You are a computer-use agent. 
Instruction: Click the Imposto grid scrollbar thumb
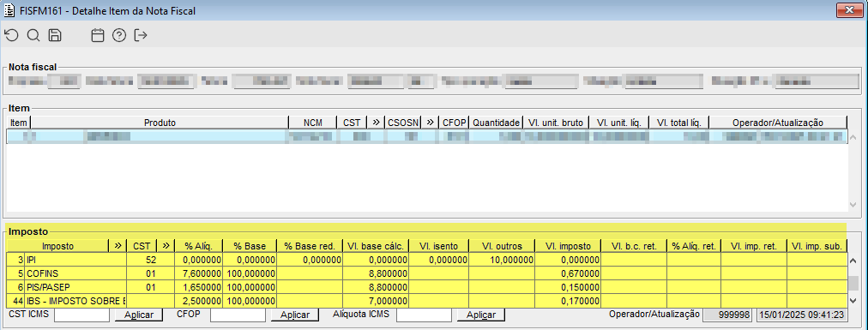coord(853,283)
